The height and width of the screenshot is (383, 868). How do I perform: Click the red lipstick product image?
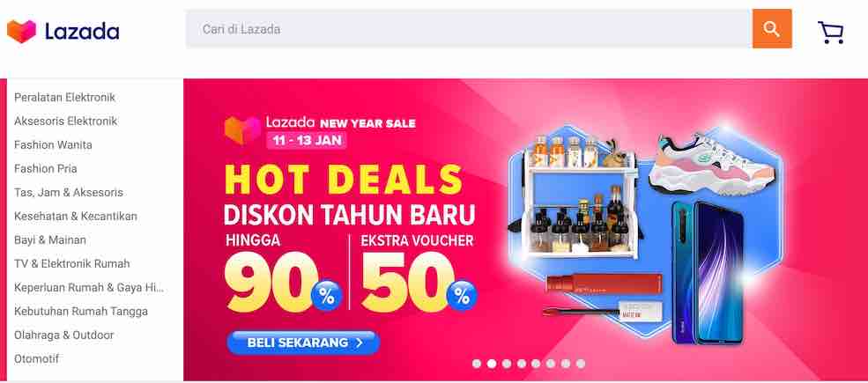[x=604, y=283]
